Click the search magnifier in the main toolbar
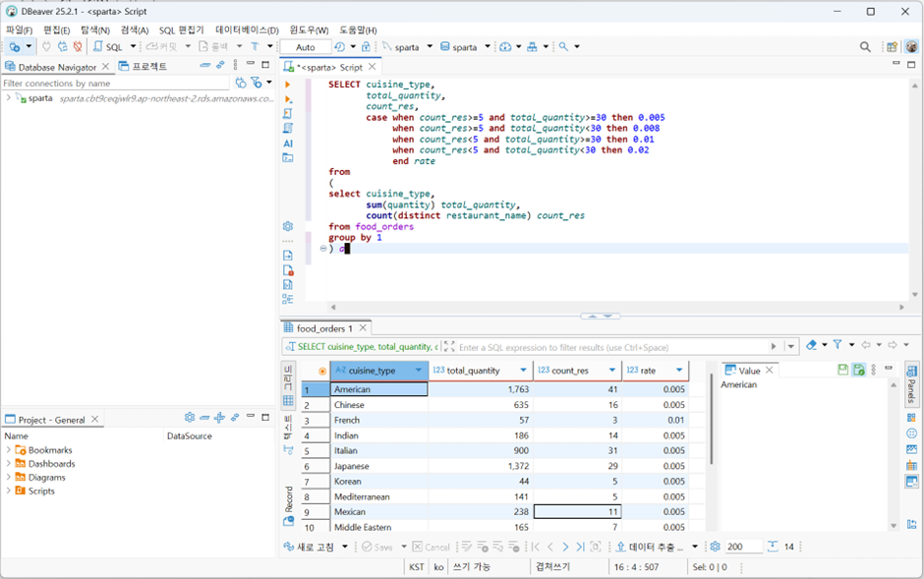This screenshot has height=579, width=924. 865,46
